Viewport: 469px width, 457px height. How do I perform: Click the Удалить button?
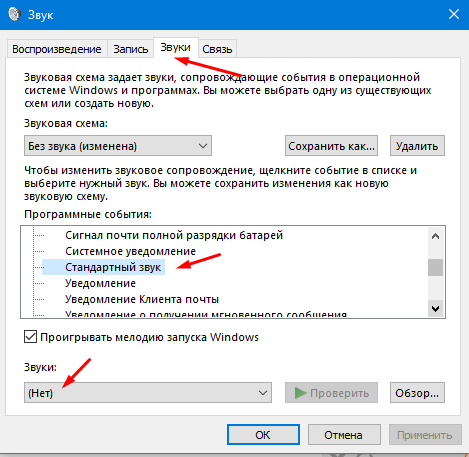[417, 146]
